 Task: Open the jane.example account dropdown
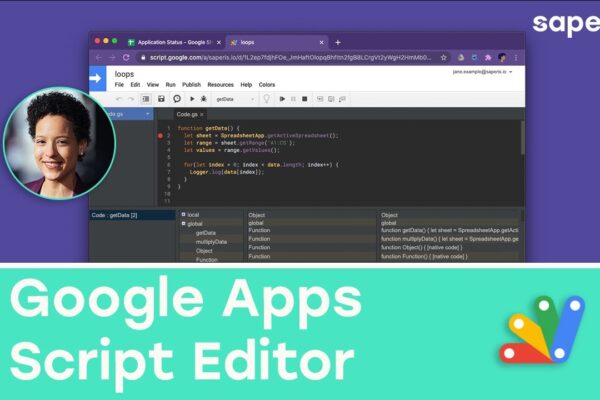(482, 72)
